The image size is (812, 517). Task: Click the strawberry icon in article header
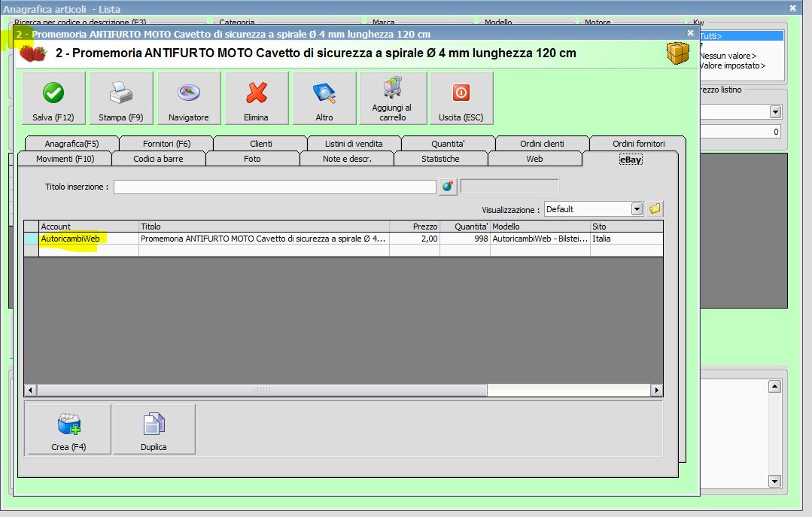33,53
